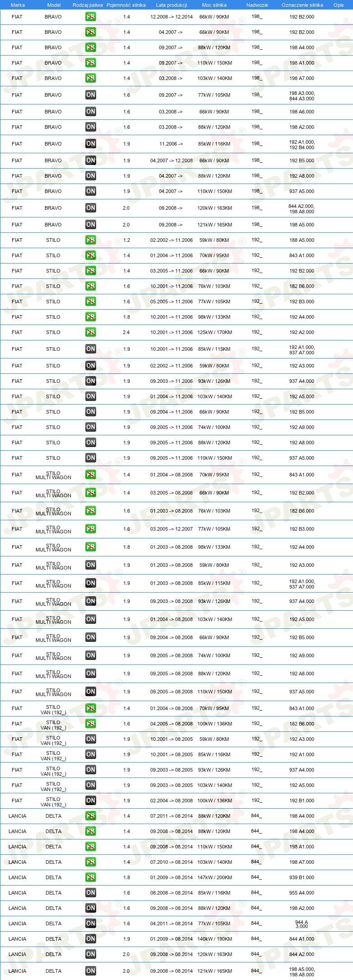The image size is (353, 980).
Task: Click the Opis column header
Action: point(339,5)
